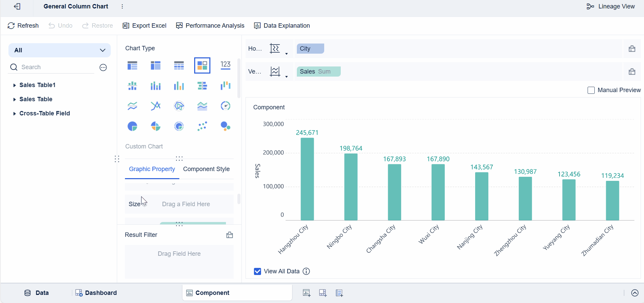Click Export Excel in toolbar

point(145,26)
